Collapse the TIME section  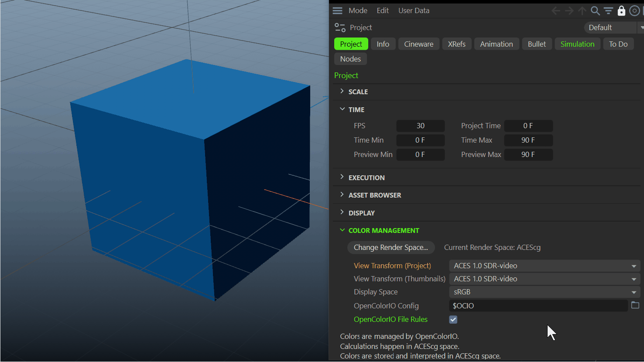pyautogui.click(x=342, y=109)
